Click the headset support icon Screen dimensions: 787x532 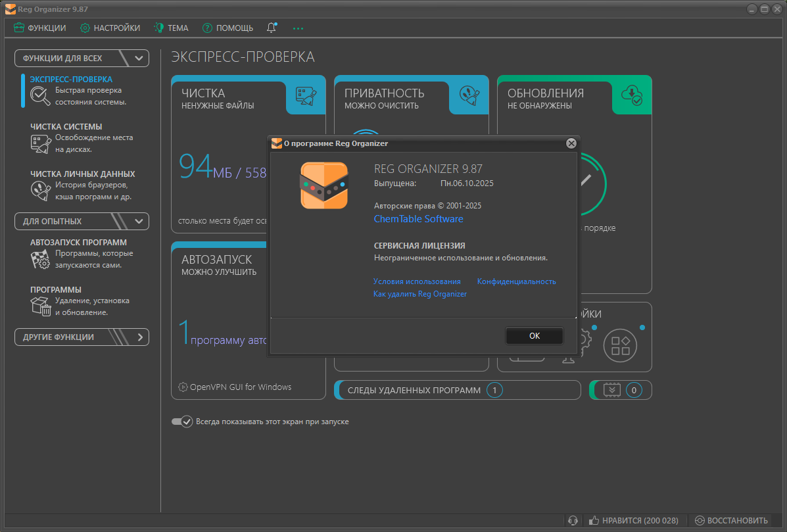click(x=573, y=520)
